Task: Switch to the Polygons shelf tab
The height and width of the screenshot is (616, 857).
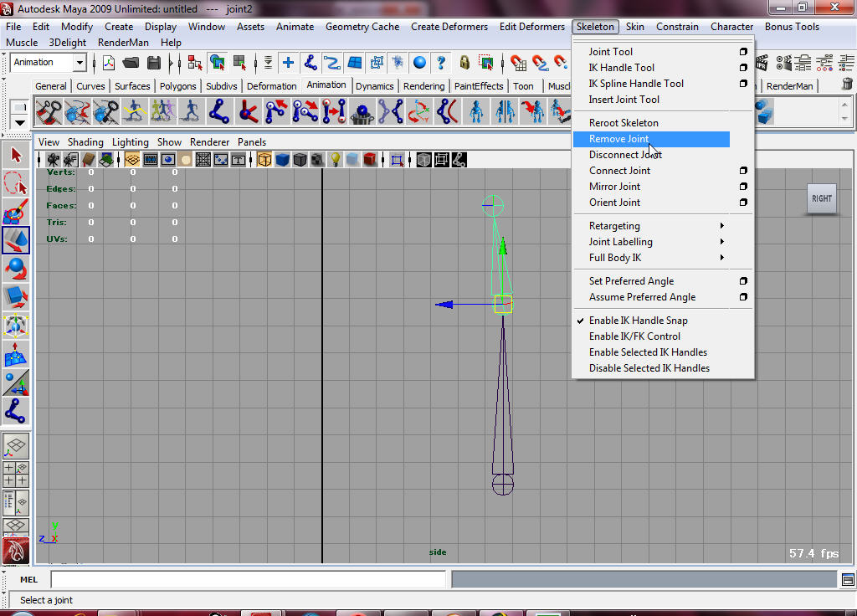Action: click(x=177, y=86)
